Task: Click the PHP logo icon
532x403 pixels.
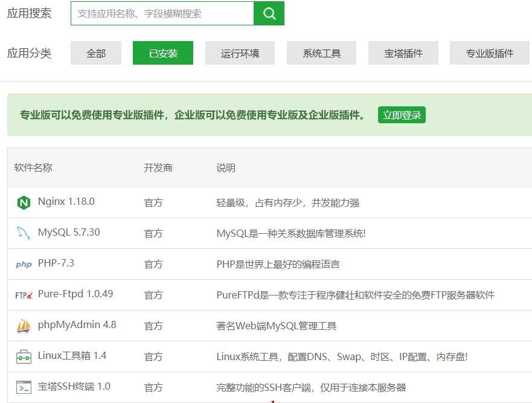Action: click(x=24, y=264)
